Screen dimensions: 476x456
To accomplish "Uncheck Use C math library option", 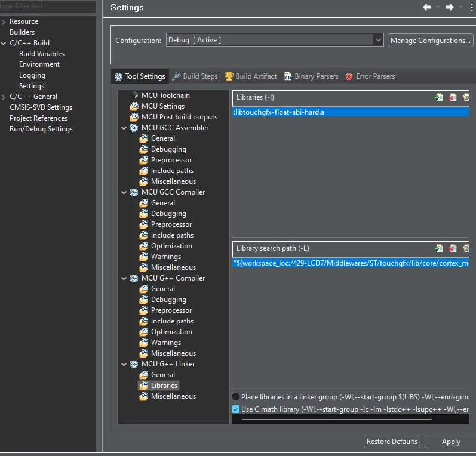I will tap(235, 409).
